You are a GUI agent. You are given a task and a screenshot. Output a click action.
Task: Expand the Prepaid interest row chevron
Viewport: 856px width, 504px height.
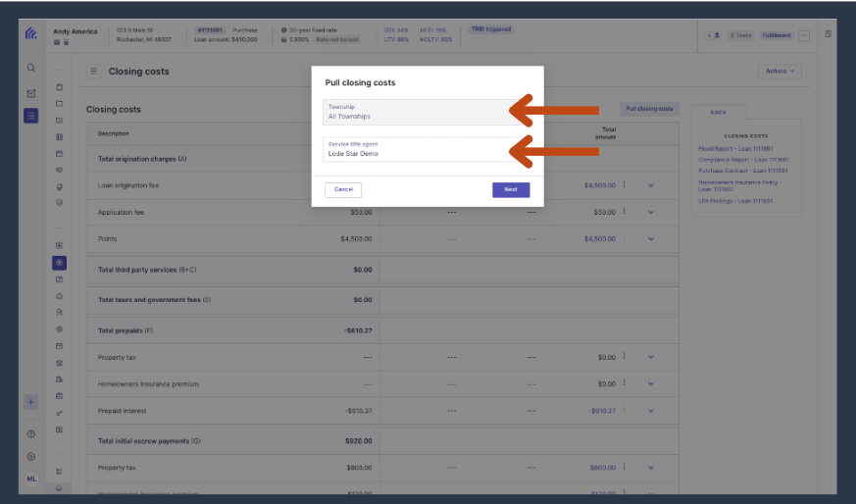click(x=651, y=411)
